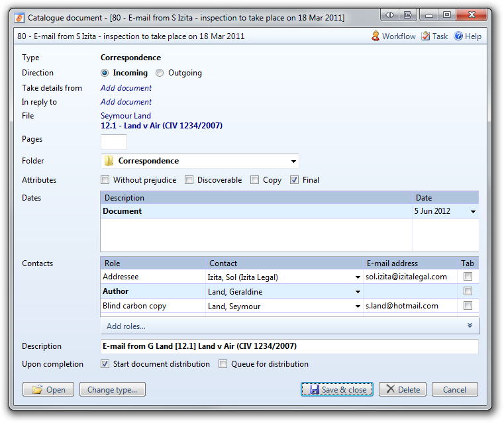Click the folder icon in the Folder field
The image size is (504, 423).
coord(109,161)
